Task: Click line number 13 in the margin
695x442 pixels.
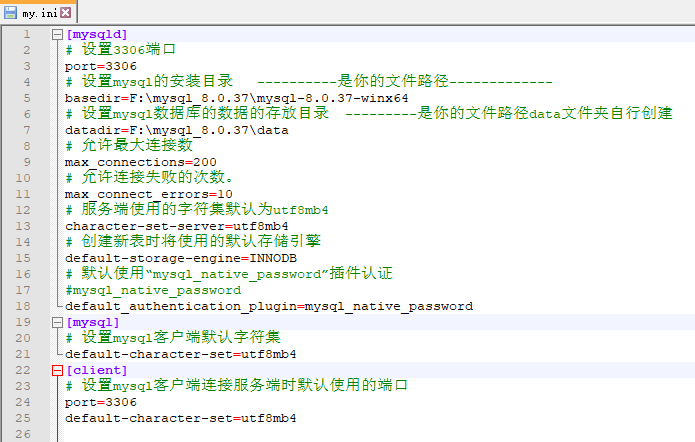Action: [x=23, y=226]
